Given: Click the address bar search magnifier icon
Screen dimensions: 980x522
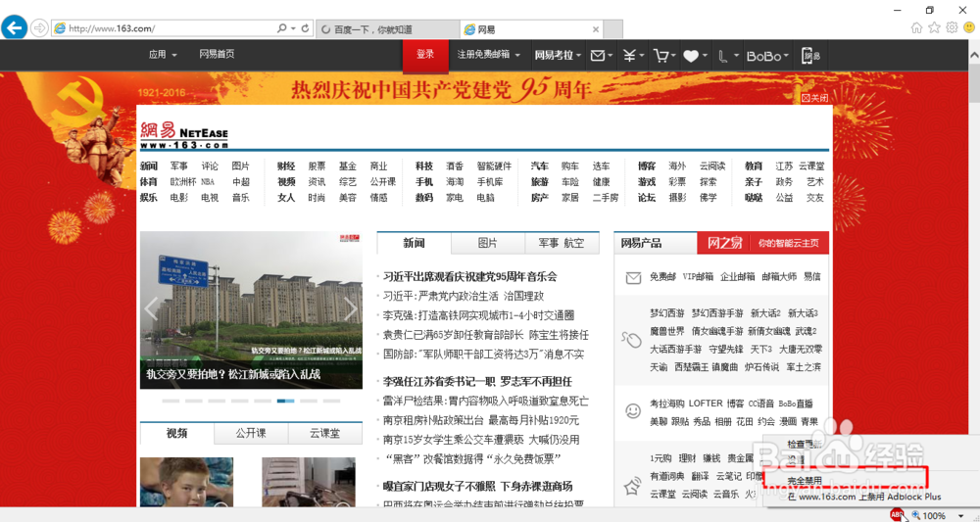Looking at the screenshot, I should pyautogui.click(x=282, y=28).
